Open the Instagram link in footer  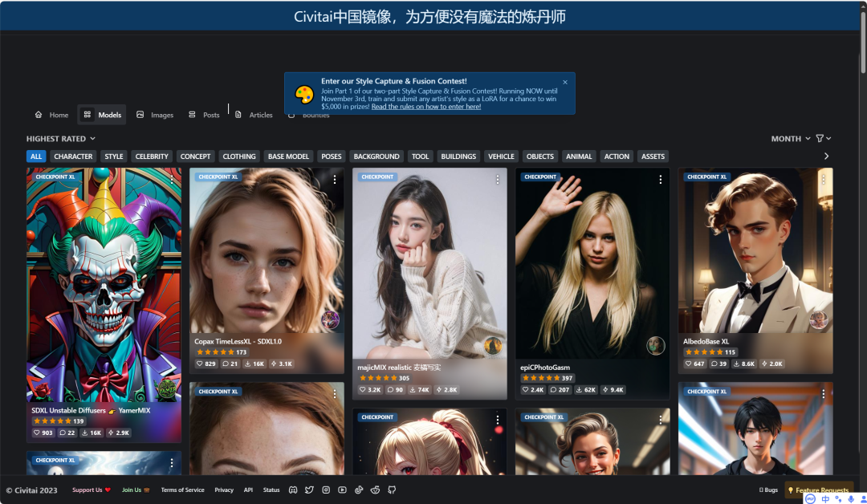[326, 490]
